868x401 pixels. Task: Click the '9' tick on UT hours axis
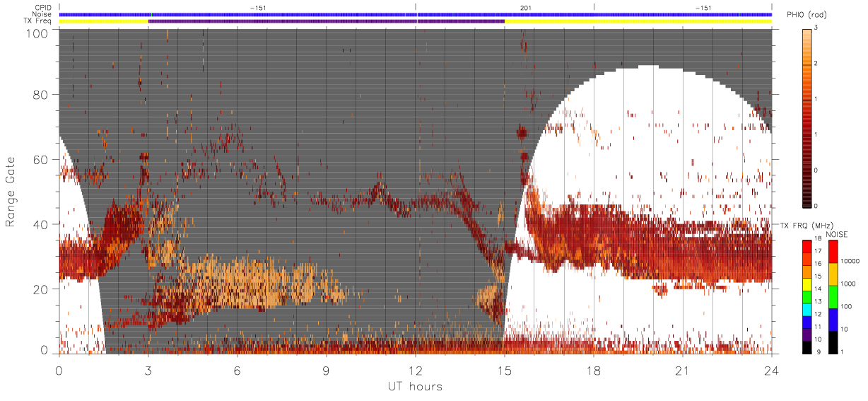point(327,370)
